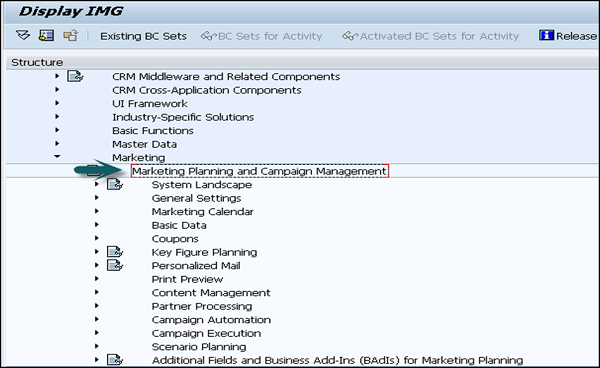The width and height of the screenshot is (600, 368).
Task: Open documentation icon for System Landscape
Action: [x=115, y=185]
